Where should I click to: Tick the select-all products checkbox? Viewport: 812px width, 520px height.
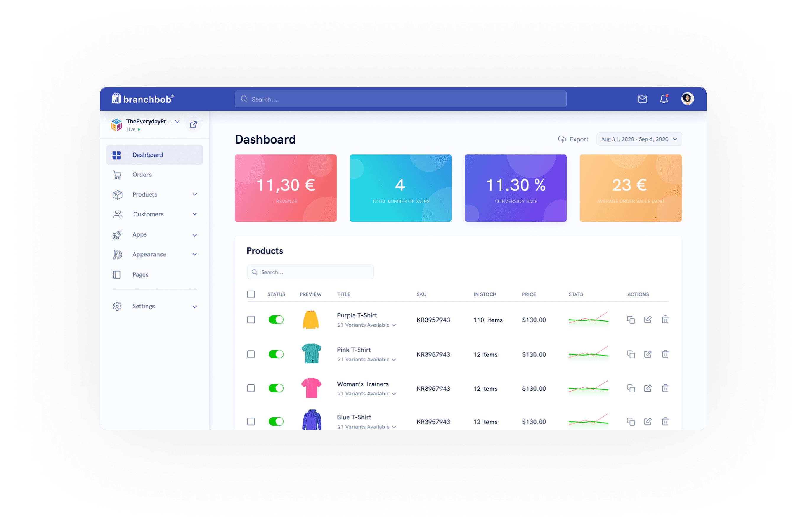coord(251,294)
